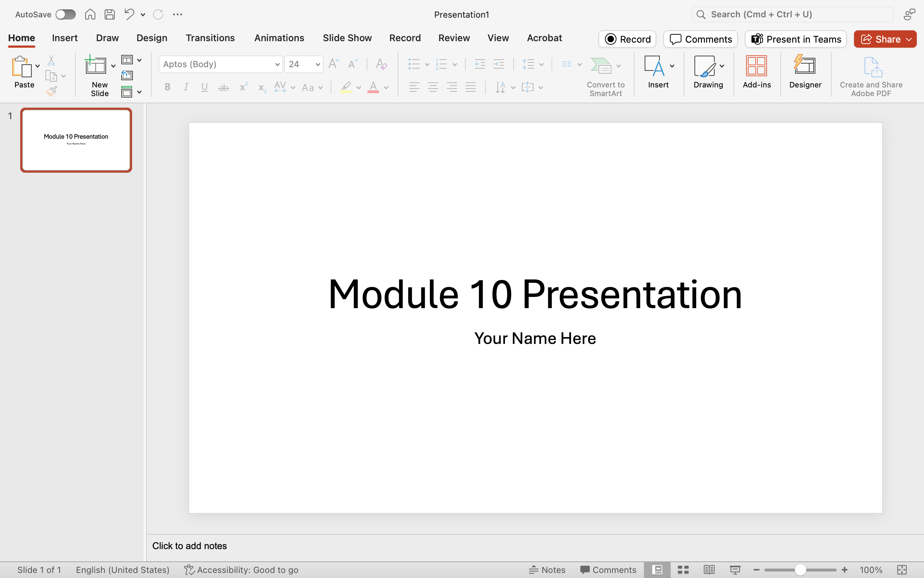Viewport: 924px width, 578px height.
Task: Start Slide Show from status bar icon
Action: click(x=735, y=570)
